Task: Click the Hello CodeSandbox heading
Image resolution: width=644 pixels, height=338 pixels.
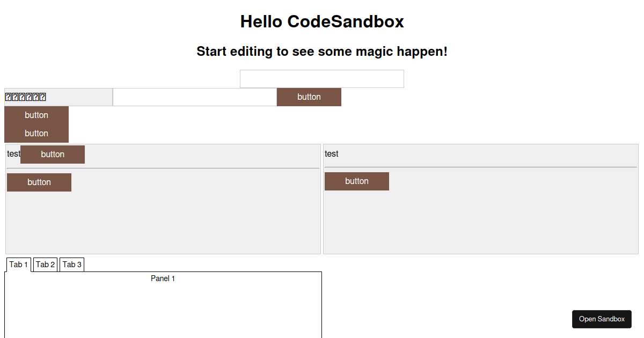Action: 322,21
